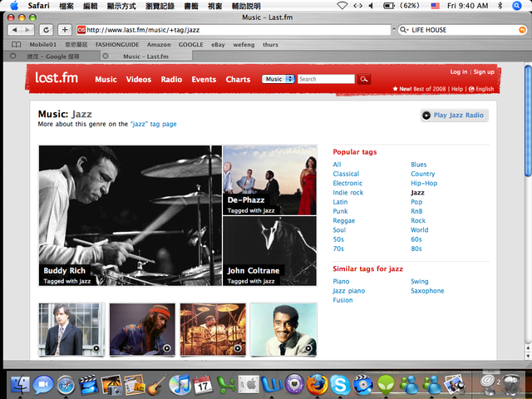Screen dimensions: 532x399
Task: Open the Wi-Fi menu bar icon
Action: click(x=342, y=6)
